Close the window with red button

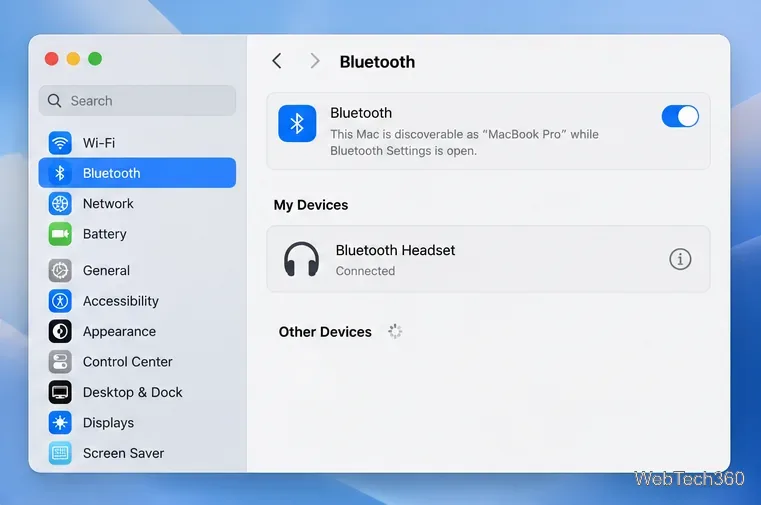click(x=51, y=59)
